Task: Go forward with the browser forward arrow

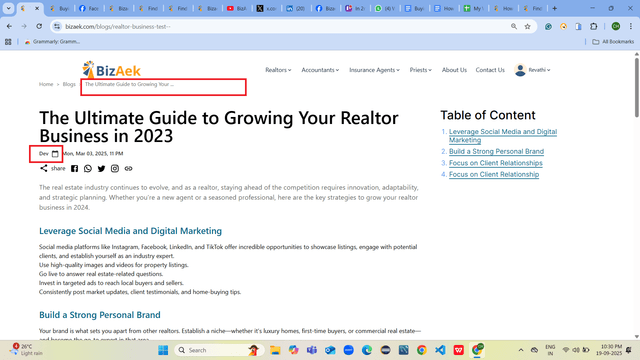Action: click(x=24, y=27)
